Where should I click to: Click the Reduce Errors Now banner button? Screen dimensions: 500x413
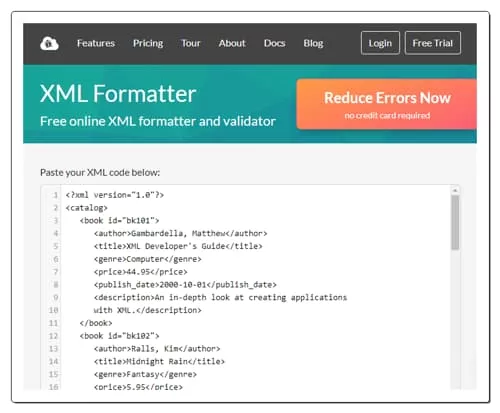coord(386,104)
